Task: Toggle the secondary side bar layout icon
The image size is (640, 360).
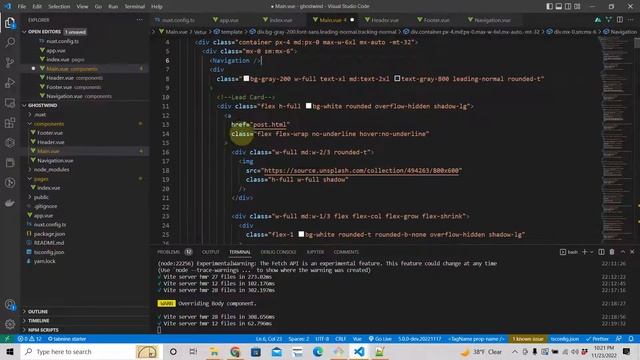Action: click(x=568, y=6)
